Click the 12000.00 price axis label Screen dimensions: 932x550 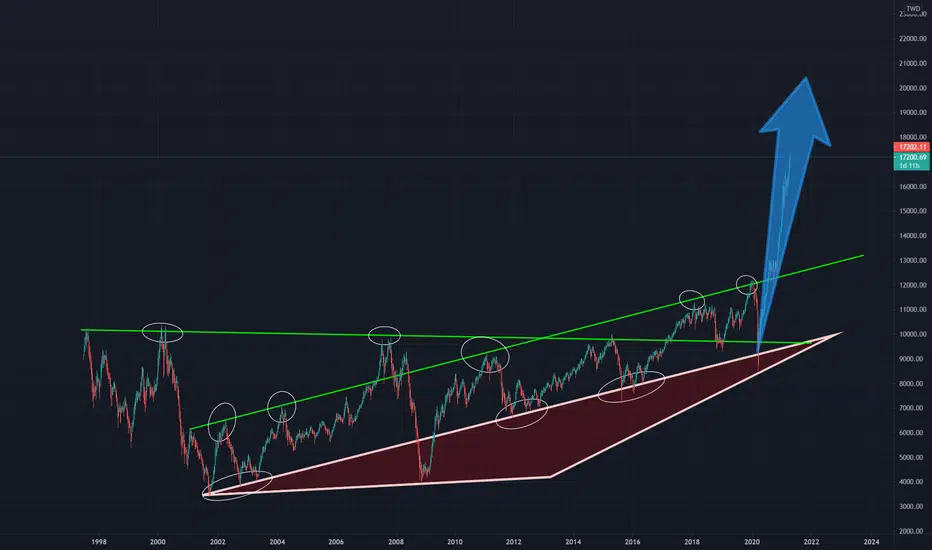[x=912, y=285]
